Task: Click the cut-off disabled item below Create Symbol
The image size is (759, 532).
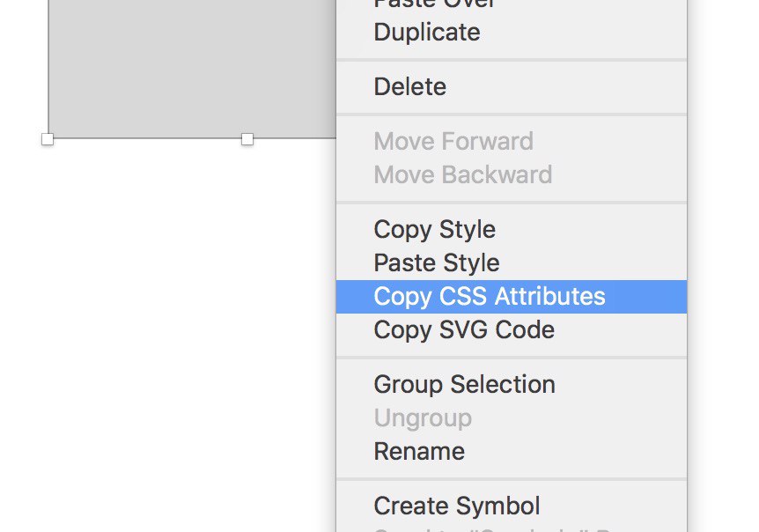Action: click(512, 528)
